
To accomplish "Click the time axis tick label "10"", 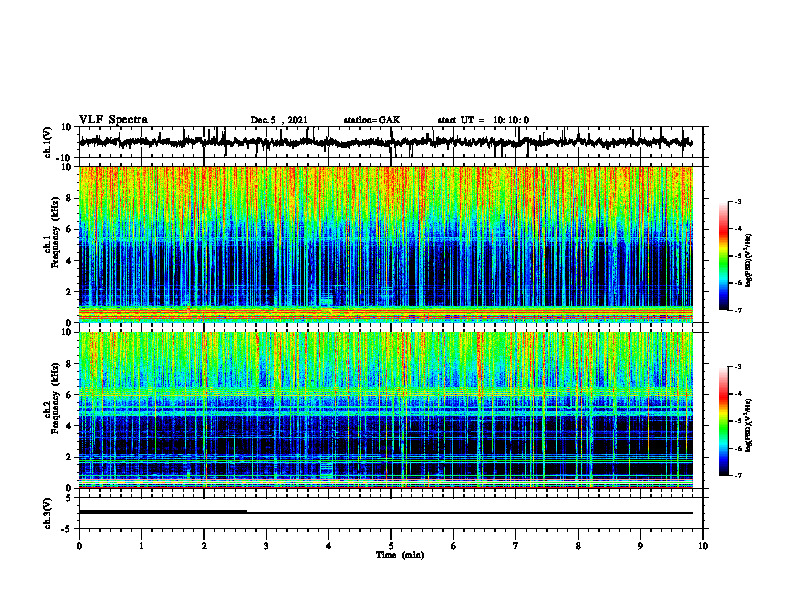I will coord(703,546).
